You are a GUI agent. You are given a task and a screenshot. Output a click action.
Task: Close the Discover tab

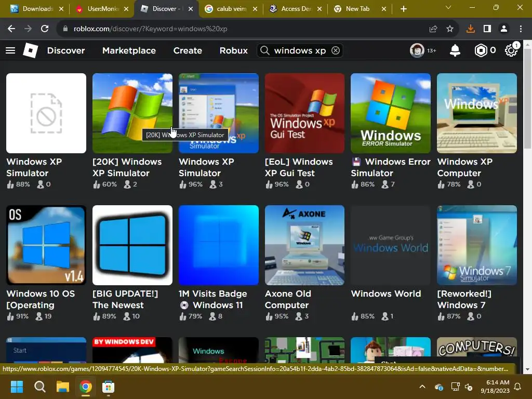(191, 9)
